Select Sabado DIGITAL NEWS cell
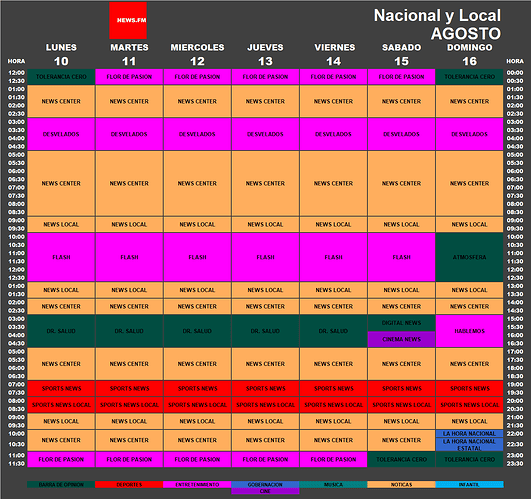The height and width of the screenshot is (499, 531). [x=401, y=323]
